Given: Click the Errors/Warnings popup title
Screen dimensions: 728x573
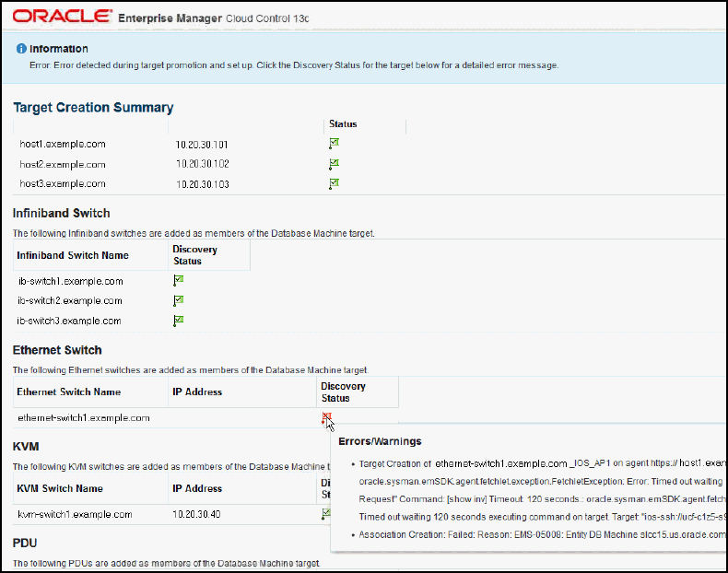Looking at the screenshot, I should coord(380,441).
